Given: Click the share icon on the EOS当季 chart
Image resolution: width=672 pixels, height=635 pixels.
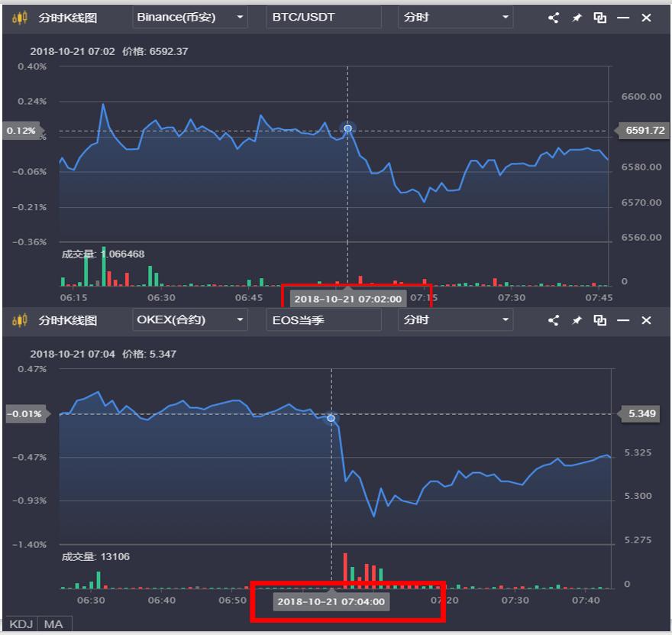Looking at the screenshot, I should point(553,320).
